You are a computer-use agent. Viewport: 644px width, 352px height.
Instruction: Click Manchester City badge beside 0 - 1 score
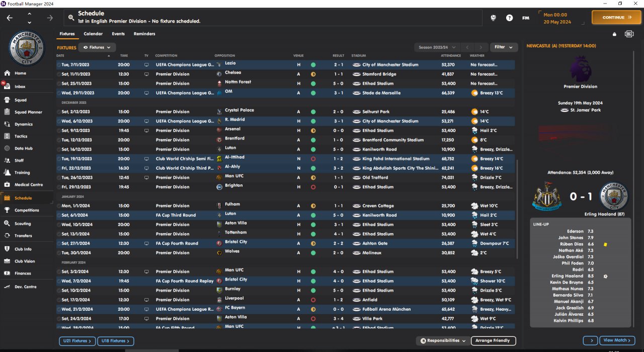(615, 196)
